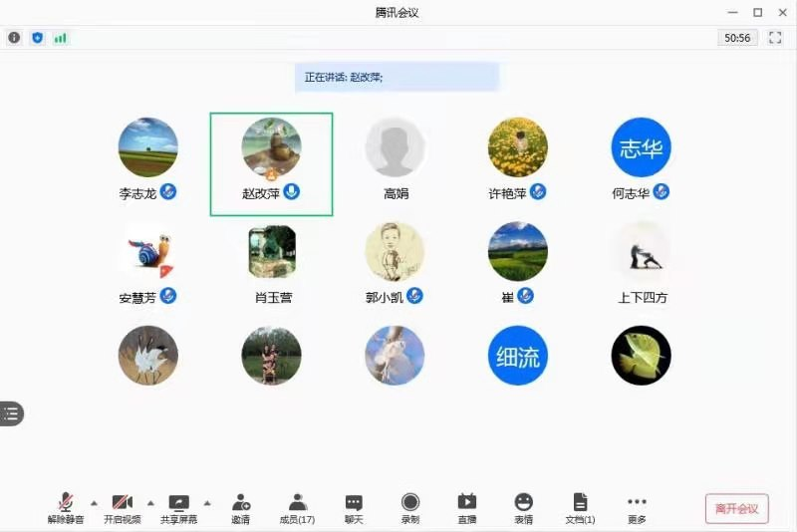Click the Unmute microphone button
797x532 pixels.
(x=66, y=507)
